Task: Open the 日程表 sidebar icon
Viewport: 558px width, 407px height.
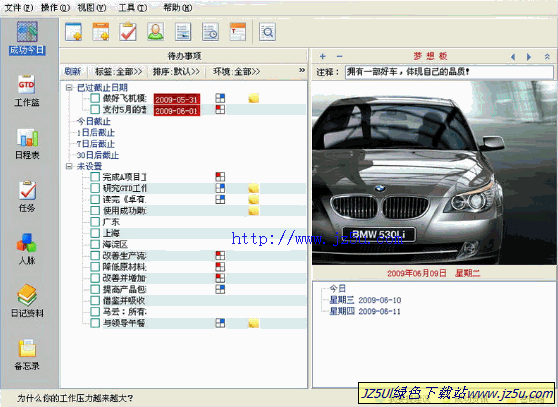Action: coord(27,143)
